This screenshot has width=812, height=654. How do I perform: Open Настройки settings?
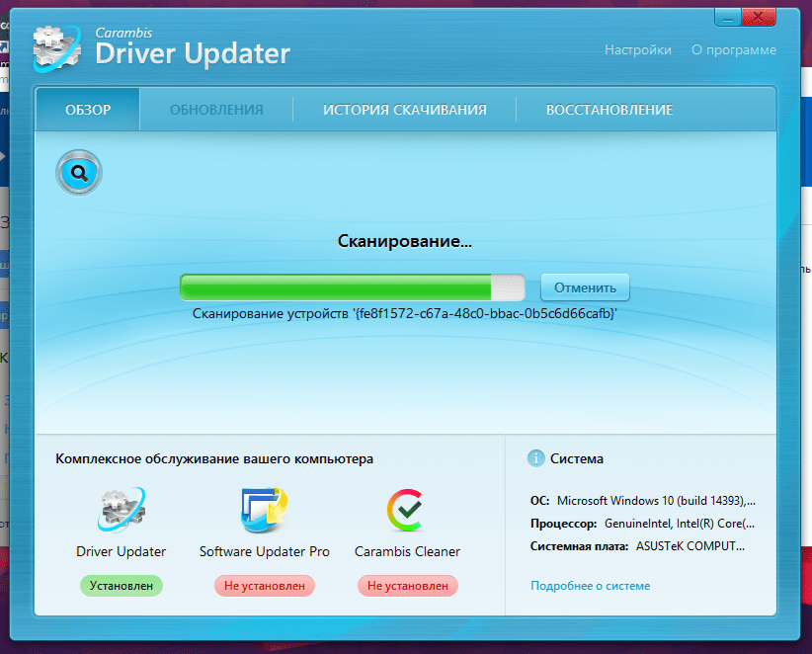point(638,50)
